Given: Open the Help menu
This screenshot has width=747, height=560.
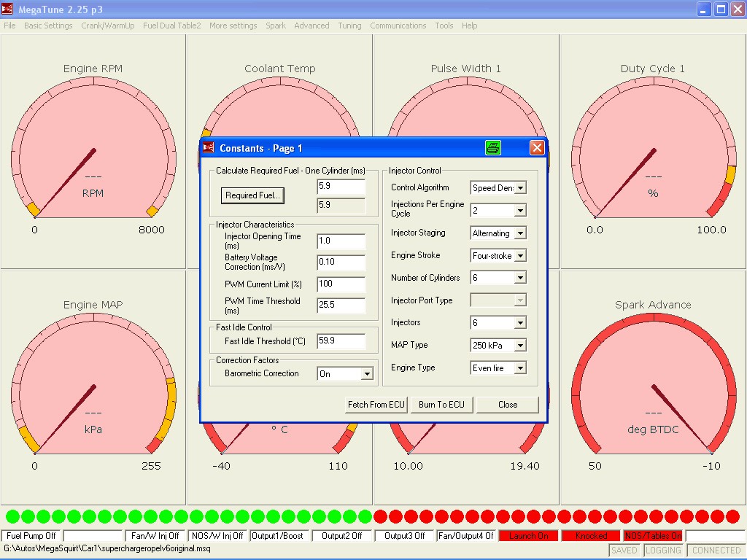Looking at the screenshot, I should pos(469,26).
